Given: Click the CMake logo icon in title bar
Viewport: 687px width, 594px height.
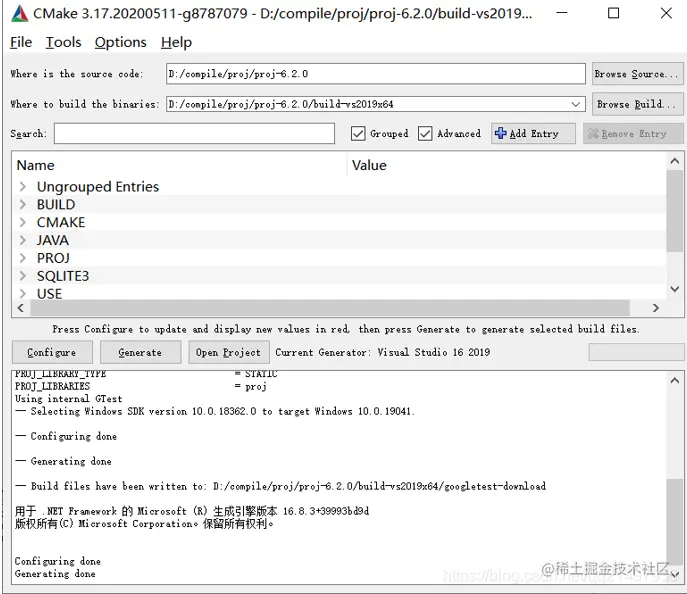Looking at the screenshot, I should 19,14.
